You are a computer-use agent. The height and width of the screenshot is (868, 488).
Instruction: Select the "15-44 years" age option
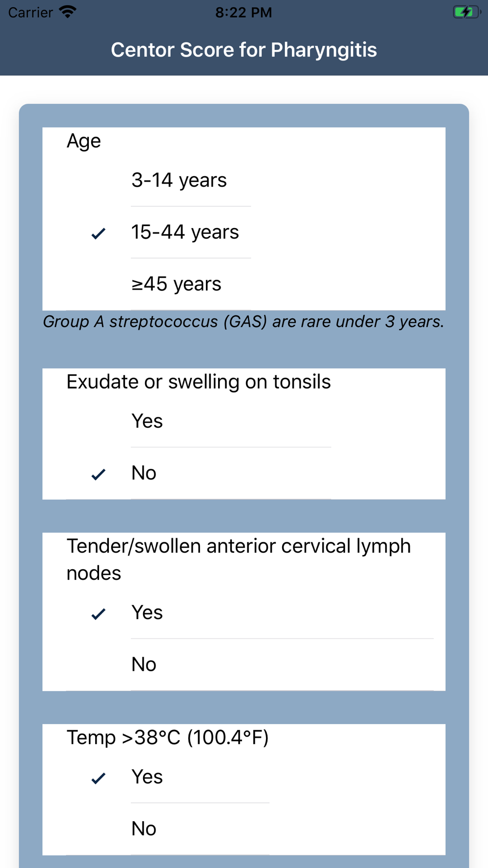coord(185,232)
